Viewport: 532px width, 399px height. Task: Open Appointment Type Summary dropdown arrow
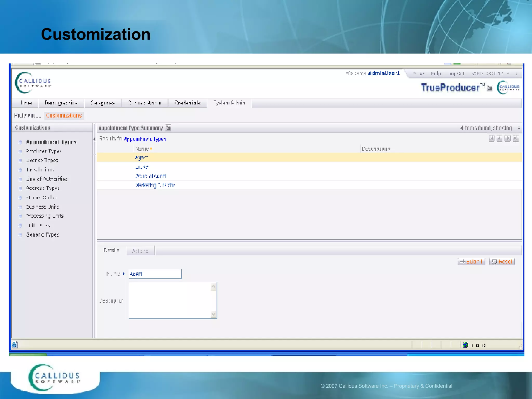[168, 128]
